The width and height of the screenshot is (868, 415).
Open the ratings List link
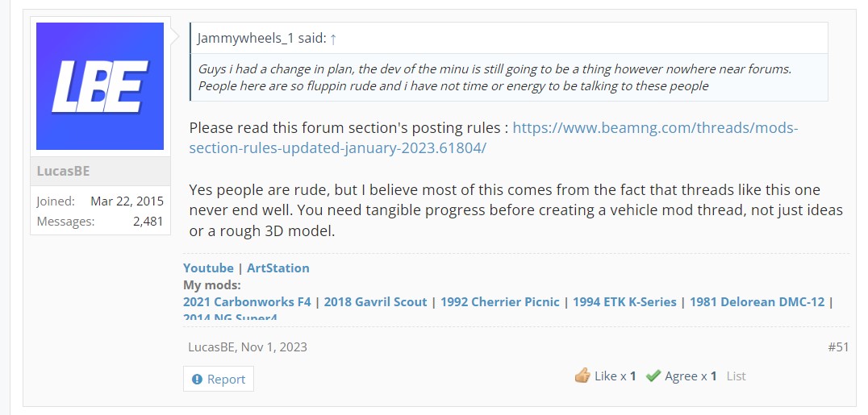click(x=736, y=376)
